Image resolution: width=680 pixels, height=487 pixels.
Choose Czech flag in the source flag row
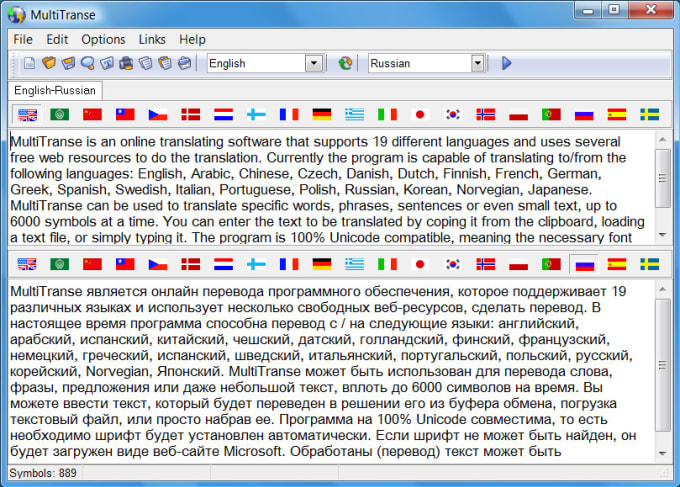(158, 114)
